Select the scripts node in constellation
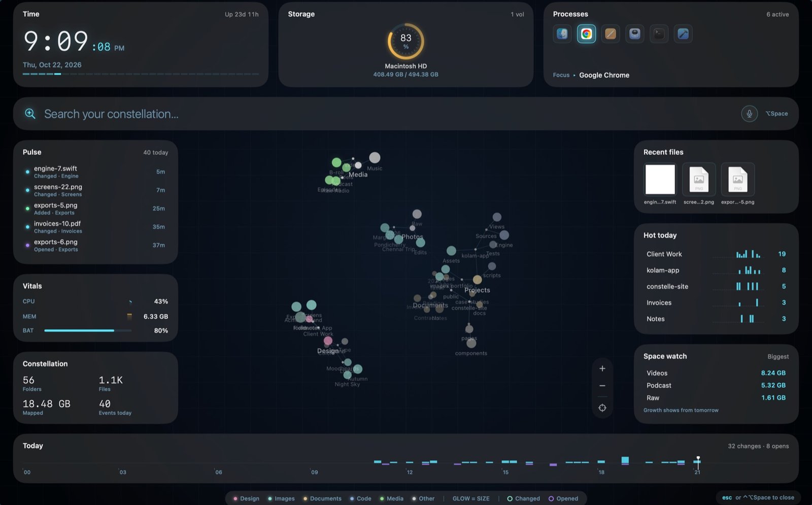This screenshot has height=505, width=812. [492, 266]
